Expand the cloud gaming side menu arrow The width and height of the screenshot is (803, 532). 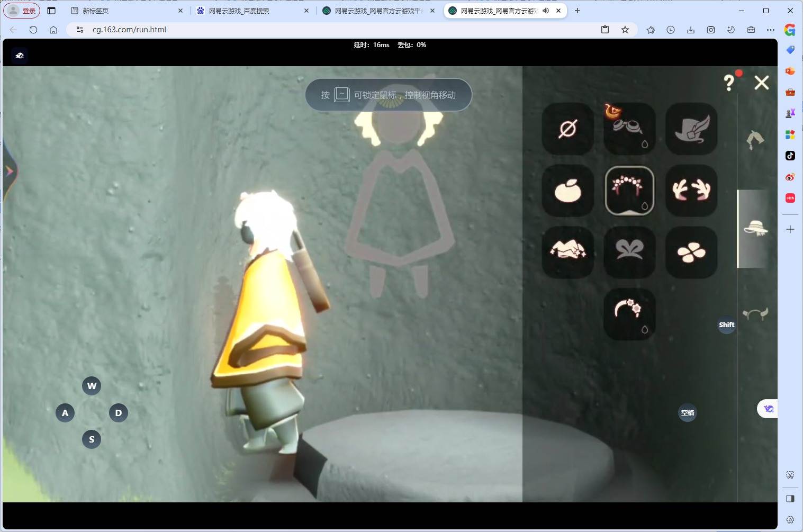point(10,171)
